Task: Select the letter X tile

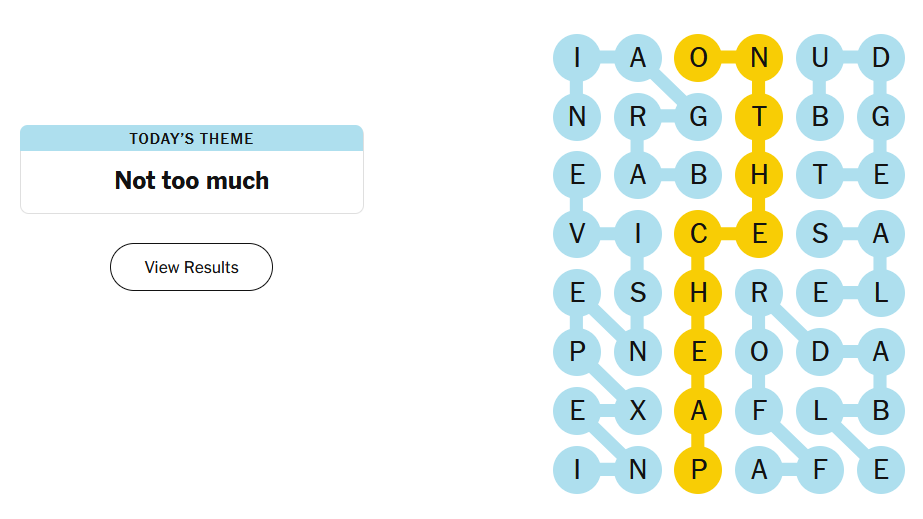Action: point(638,410)
